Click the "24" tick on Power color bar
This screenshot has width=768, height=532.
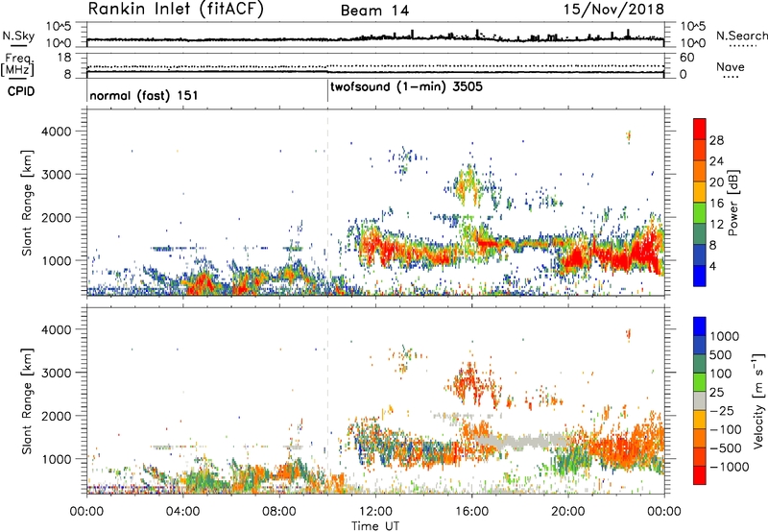click(x=716, y=161)
